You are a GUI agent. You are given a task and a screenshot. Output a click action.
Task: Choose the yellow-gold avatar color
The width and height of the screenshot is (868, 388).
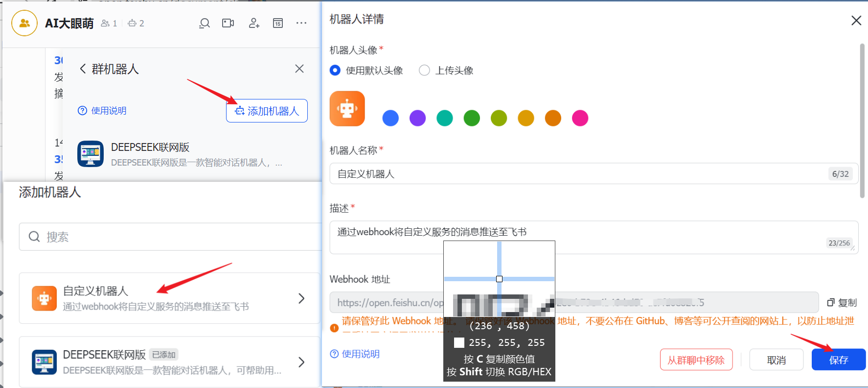click(526, 118)
